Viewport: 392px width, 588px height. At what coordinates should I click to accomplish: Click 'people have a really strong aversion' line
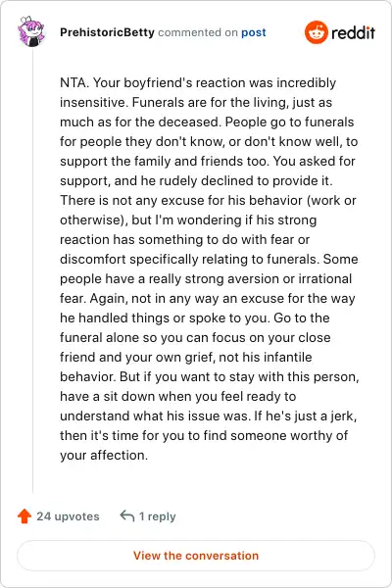206,278
